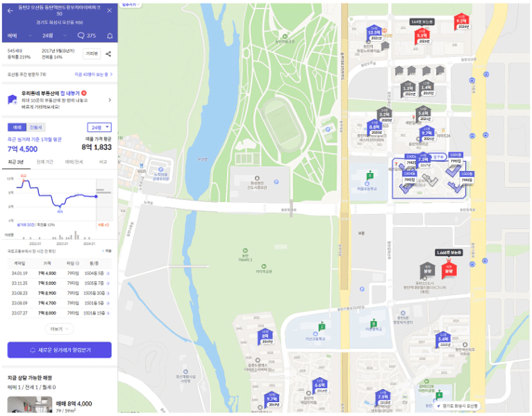Viewport: 532px width, 416px height.
Task: Select the 매매/전세 chart tab
Action: pos(74,163)
